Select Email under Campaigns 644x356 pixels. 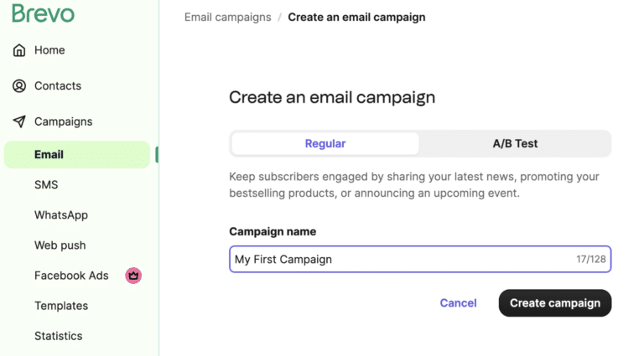pyautogui.click(x=49, y=154)
